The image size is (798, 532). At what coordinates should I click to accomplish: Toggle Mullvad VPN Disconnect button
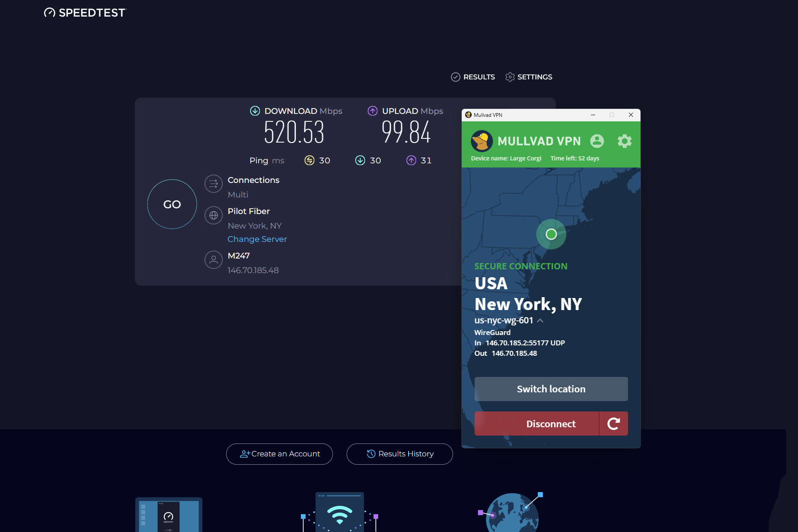click(x=550, y=424)
